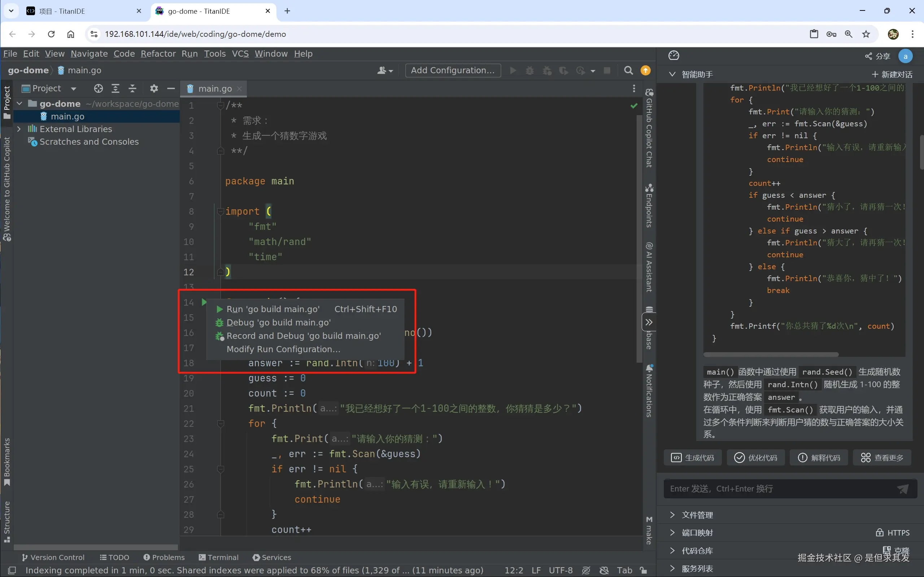Open GitHub Copilot Chat side panel

(x=649, y=128)
